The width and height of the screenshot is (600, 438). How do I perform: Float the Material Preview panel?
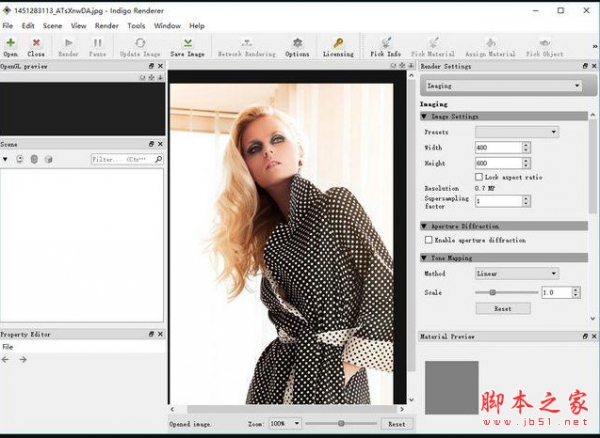click(x=585, y=336)
